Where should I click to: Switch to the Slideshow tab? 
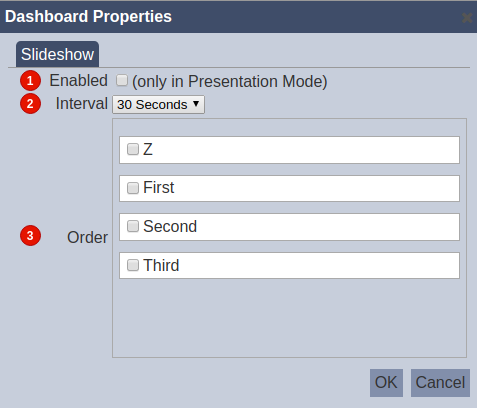point(57,54)
